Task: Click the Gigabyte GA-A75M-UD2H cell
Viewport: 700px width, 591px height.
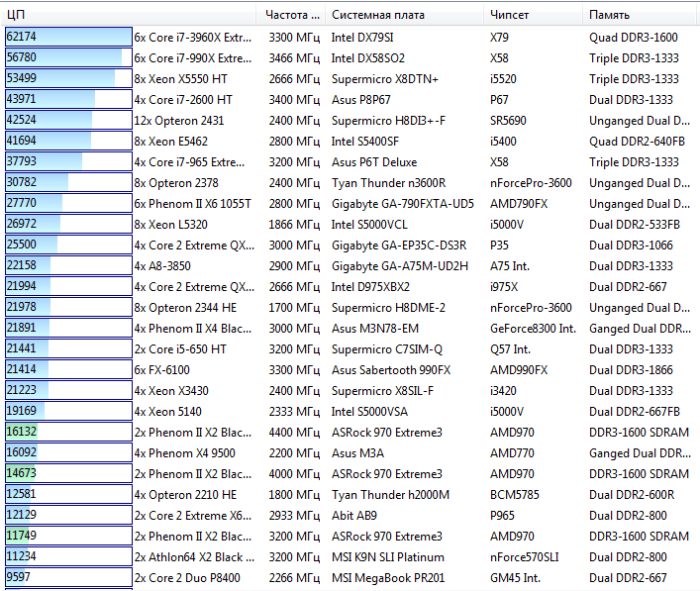Action: 400,266
